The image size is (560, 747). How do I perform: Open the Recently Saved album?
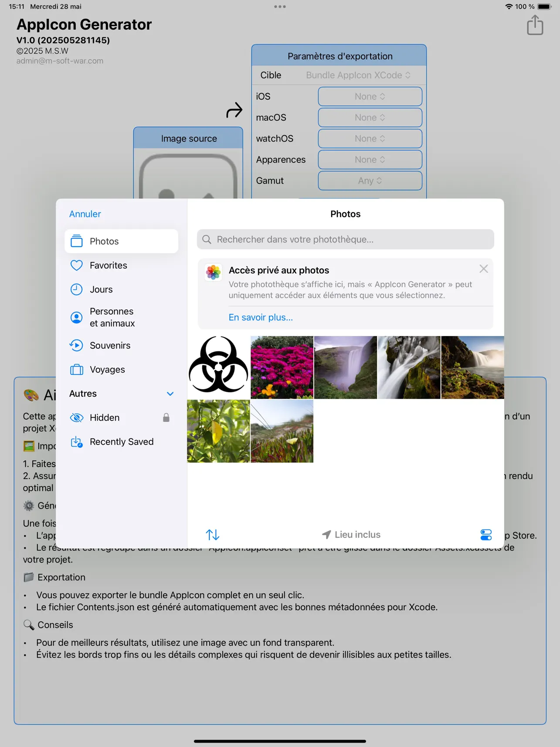tap(121, 442)
